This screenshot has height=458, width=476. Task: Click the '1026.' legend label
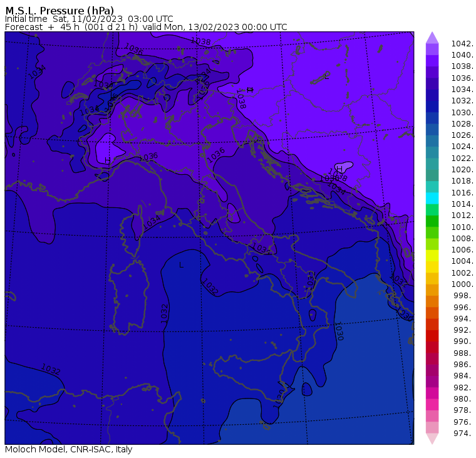(462, 135)
